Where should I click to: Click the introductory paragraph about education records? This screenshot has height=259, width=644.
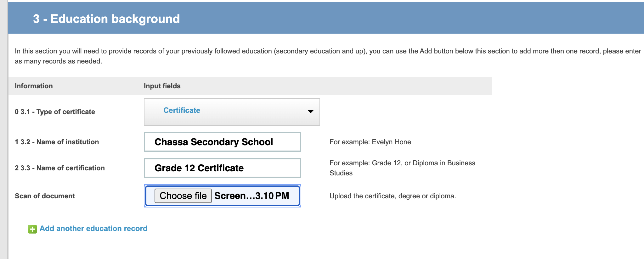[327, 56]
